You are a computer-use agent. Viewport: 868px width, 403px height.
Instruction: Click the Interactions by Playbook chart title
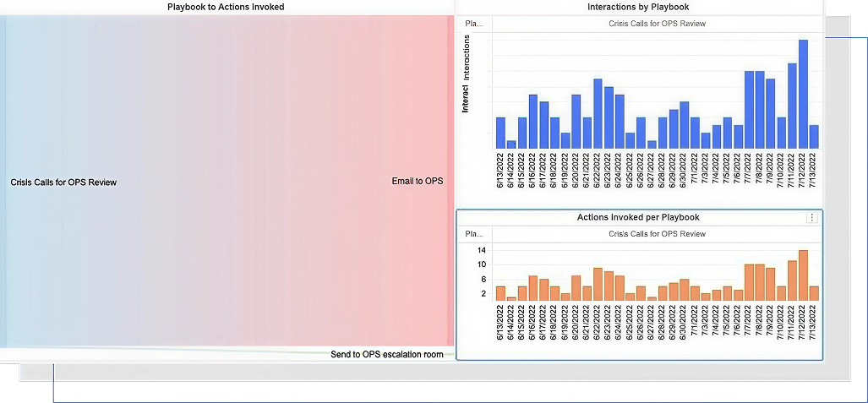(x=638, y=8)
